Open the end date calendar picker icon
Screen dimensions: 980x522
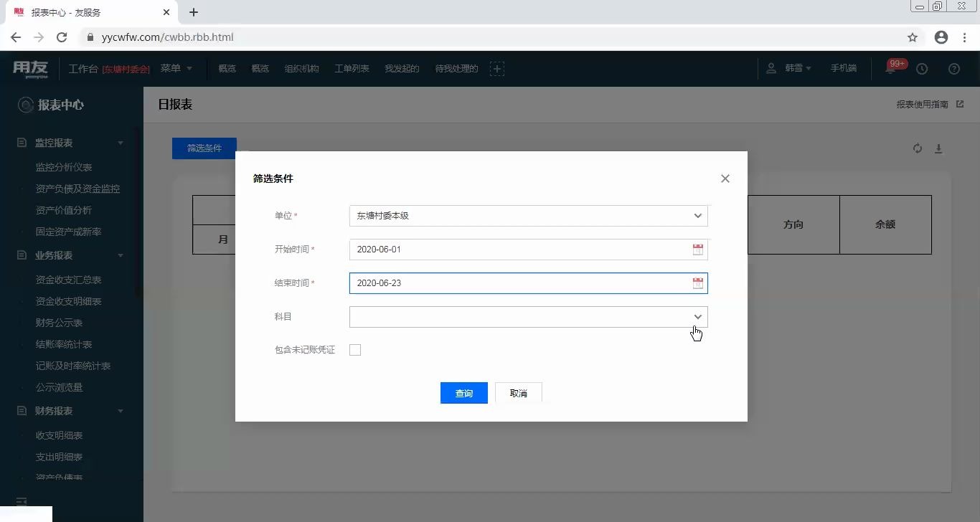coord(697,283)
